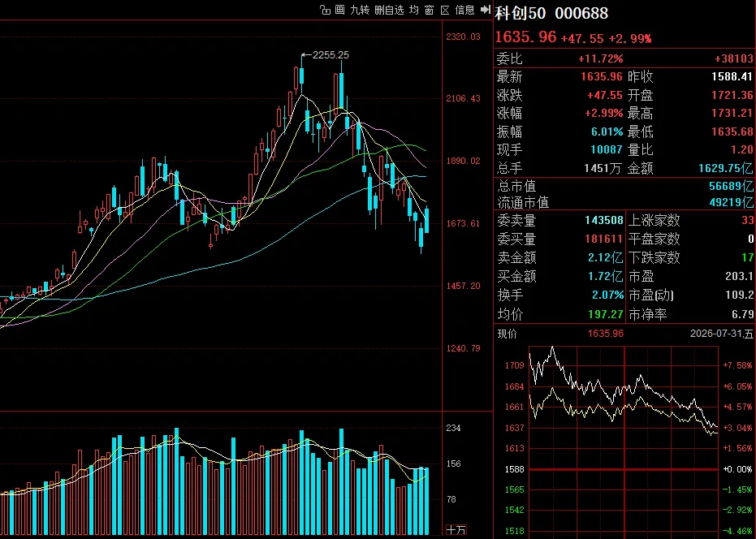Click the 委比 +11.72% value
This screenshot has height=539, width=756.
point(601,58)
